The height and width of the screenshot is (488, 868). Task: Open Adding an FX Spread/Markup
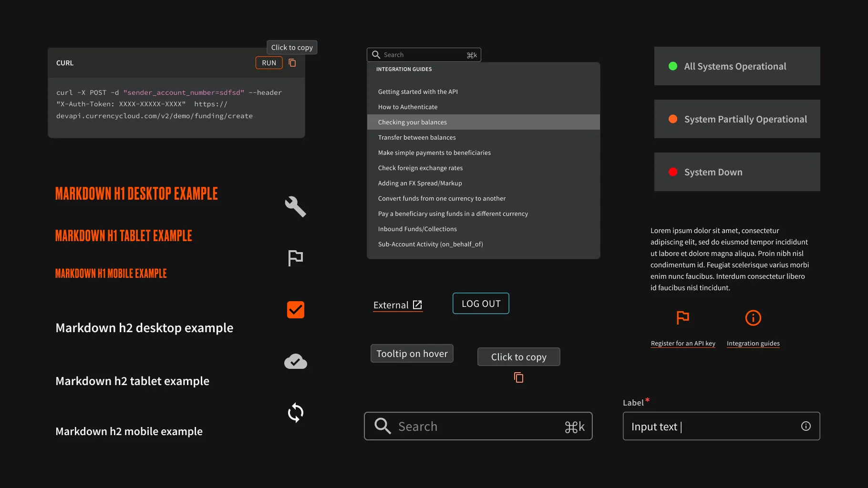point(484,183)
